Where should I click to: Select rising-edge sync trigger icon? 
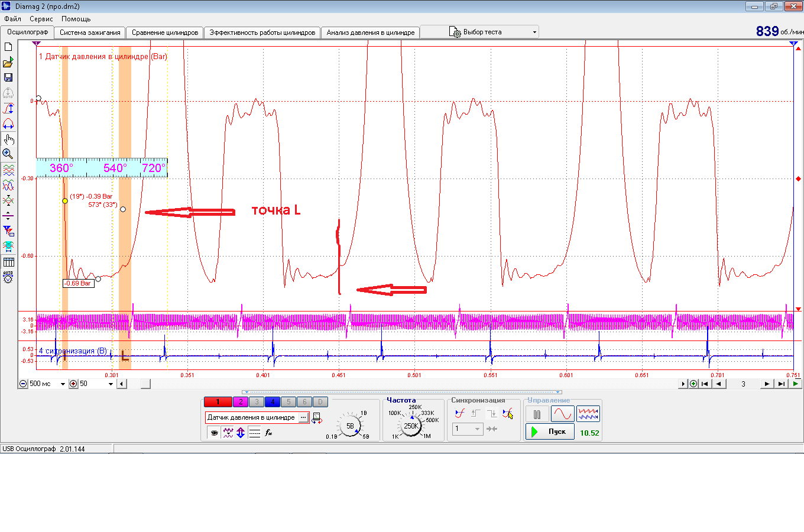coord(459,414)
